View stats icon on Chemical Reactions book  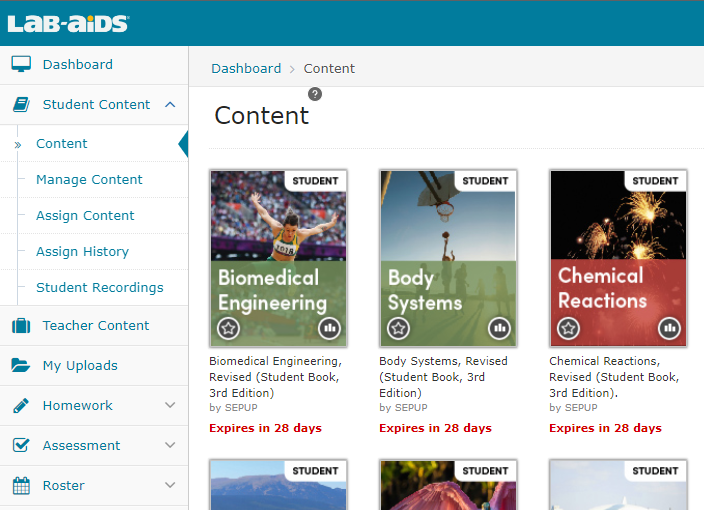(x=669, y=328)
